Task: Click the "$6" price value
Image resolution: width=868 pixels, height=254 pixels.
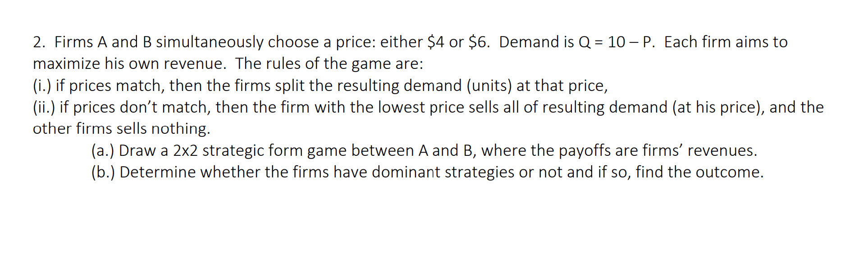Action: click(x=478, y=42)
